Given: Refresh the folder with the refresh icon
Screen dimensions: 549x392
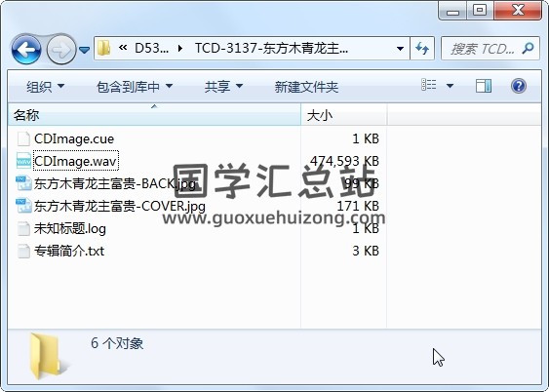Looking at the screenshot, I should click(422, 48).
